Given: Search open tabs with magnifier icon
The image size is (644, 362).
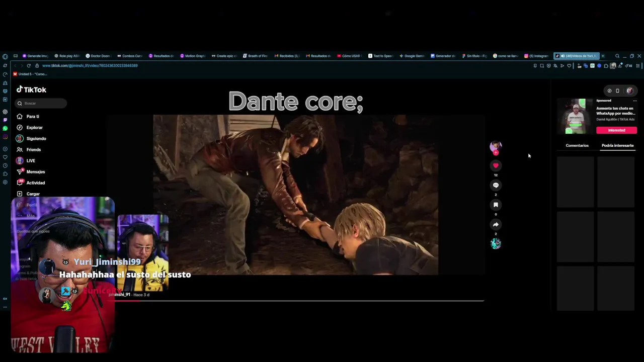Looking at the screenshot, I should [x=617, y=56].
